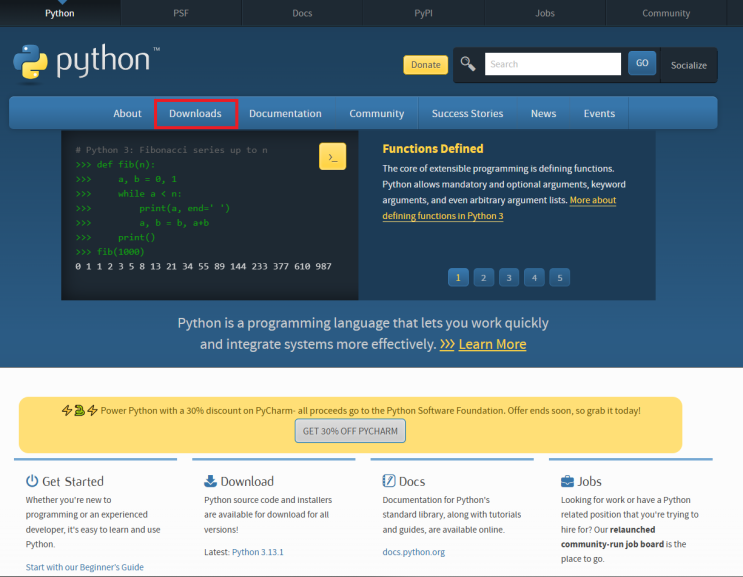Open the Community menu in main navigation

point(377,114)
